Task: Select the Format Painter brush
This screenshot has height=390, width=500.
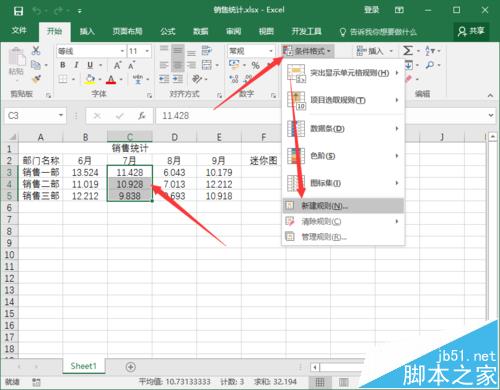Action: tap(36, 79)
